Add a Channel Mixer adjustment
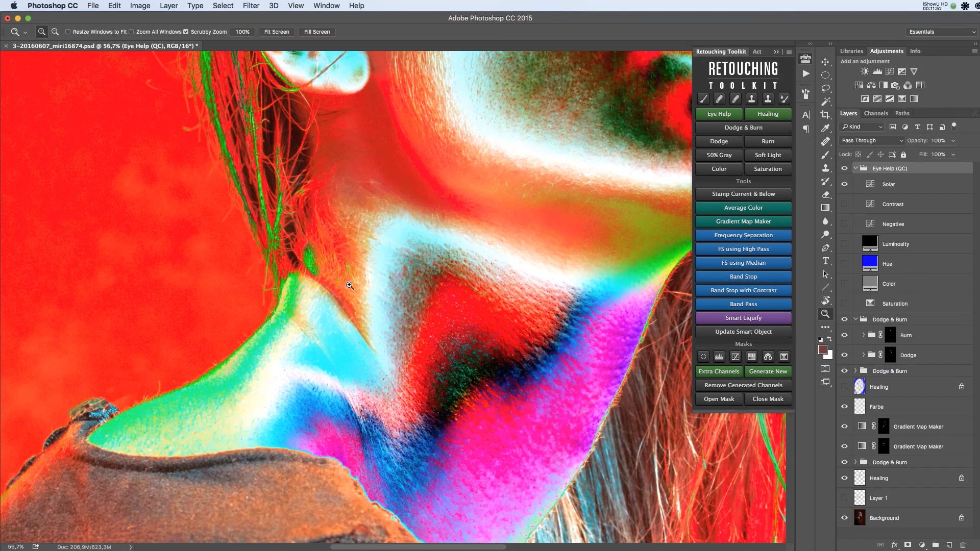The width and height of the screenshot is (980, 551). coord(908,85)
